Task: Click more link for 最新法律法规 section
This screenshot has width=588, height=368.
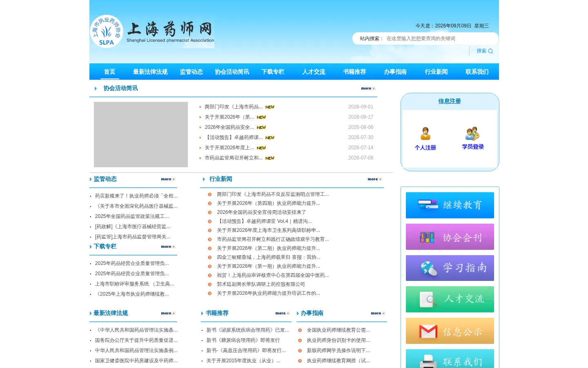Action: tap(168, 313)
